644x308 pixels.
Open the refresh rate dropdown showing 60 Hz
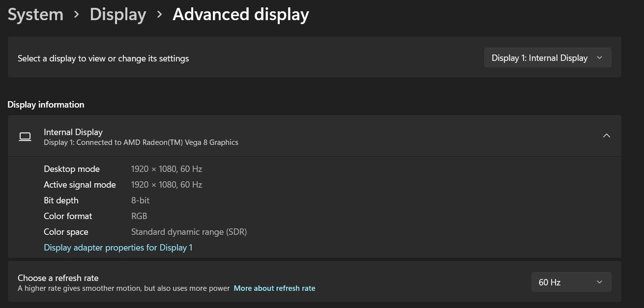[571, 282]
